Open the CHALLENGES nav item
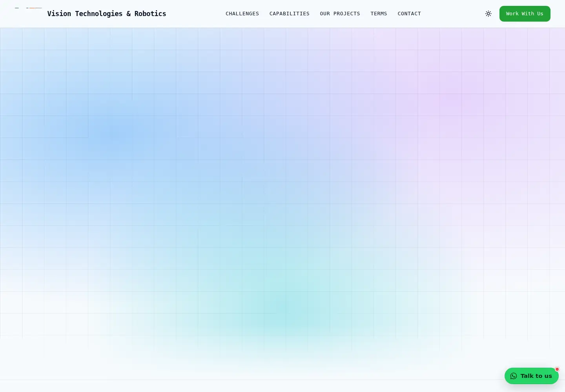Viewport: 565px width, 392px height. point(242,14)
